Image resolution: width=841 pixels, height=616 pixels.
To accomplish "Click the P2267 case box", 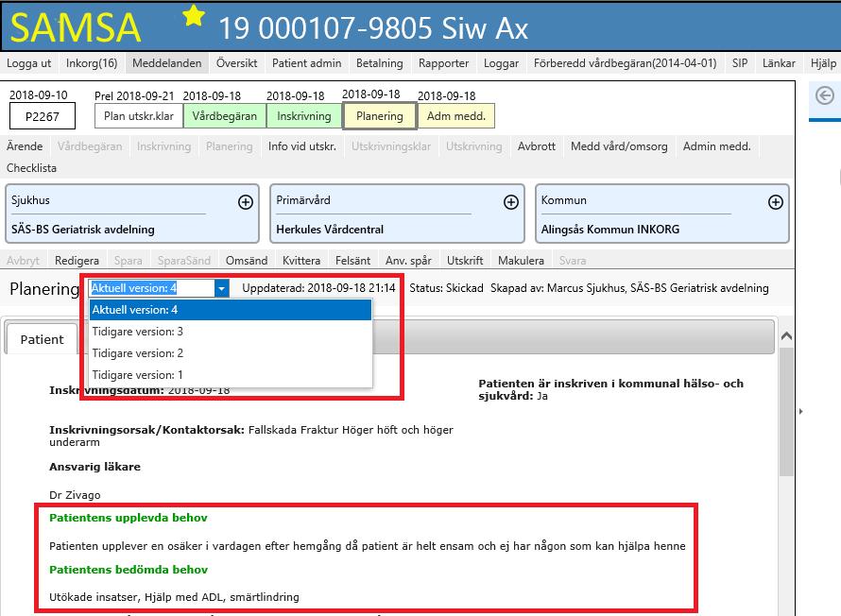I will tap(43, 116).
